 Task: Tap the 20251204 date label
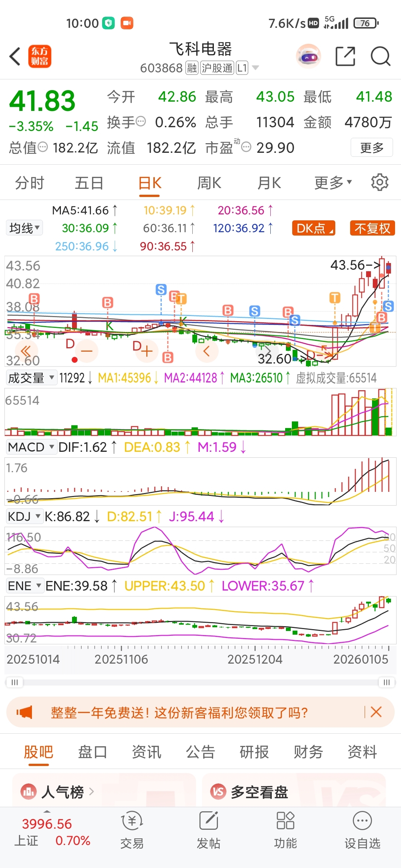(x=255, y=659)
